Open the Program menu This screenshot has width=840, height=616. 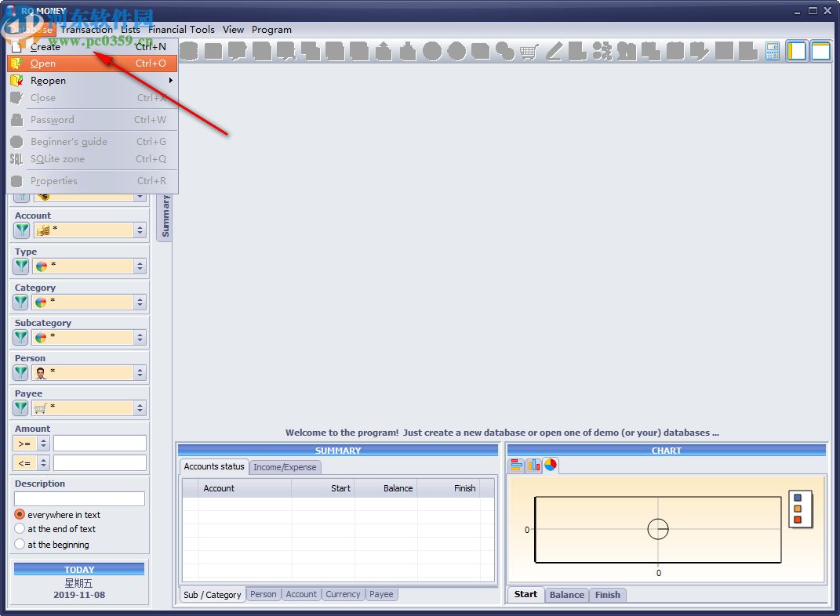tap(271, 30)
